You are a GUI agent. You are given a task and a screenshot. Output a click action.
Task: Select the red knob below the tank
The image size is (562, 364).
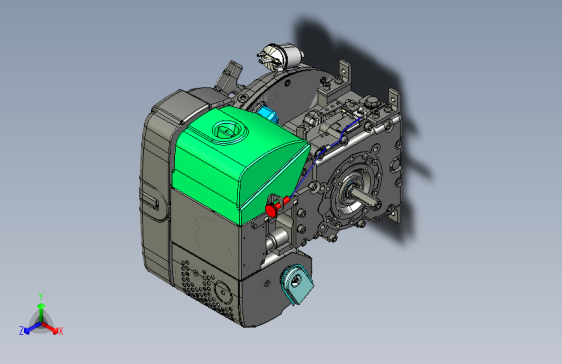(273, 209)
